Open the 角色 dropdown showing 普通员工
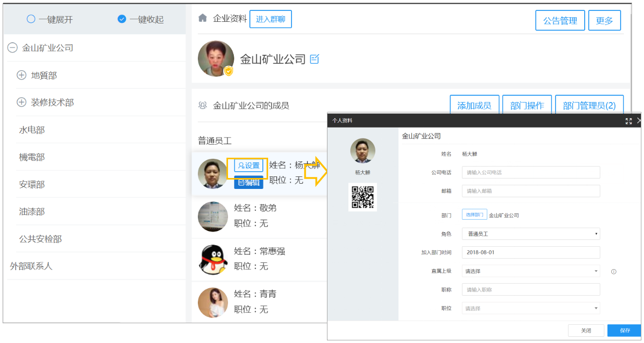This screenshot has height=343, width=644. [531, 234]
